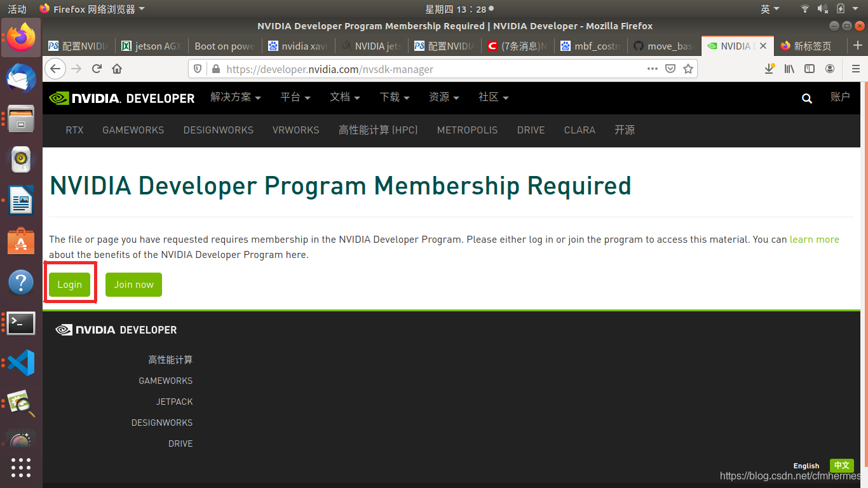Open the Firefox library icon
The width and height of the screenshot is (868, 488).
[x=789, y=69]
